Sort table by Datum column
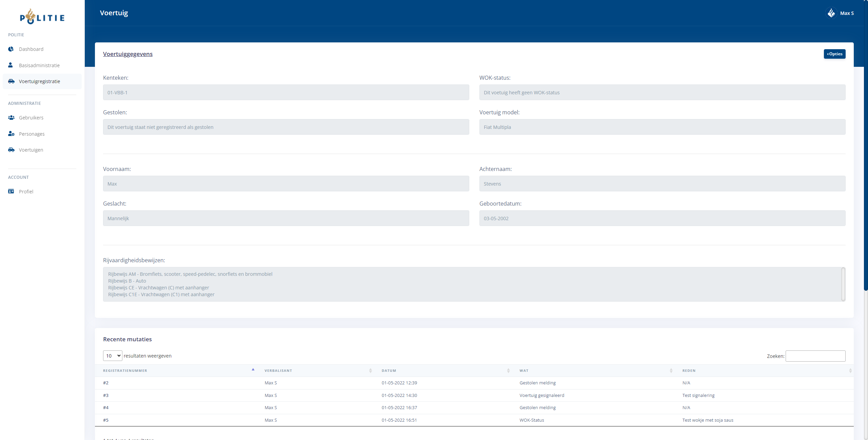 click(389, 370)
